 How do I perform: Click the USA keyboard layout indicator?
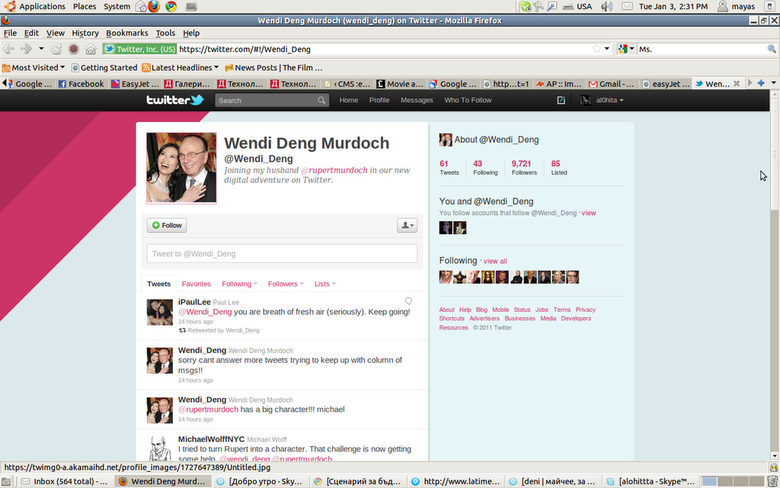coord(578,6)
